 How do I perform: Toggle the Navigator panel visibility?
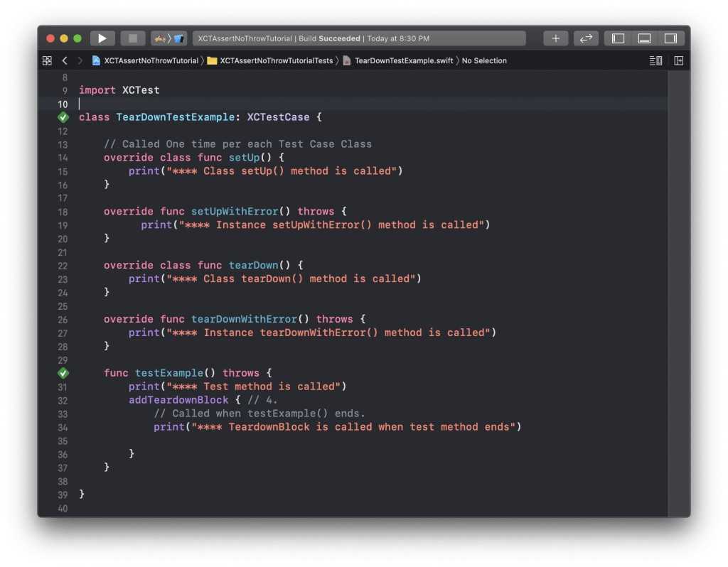[618, 38]
